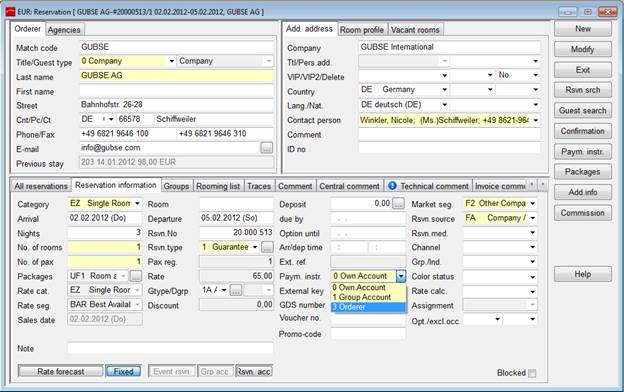Open the Country Germany dropdown
The width and height of the screenshot is (624, 392).
445,90
